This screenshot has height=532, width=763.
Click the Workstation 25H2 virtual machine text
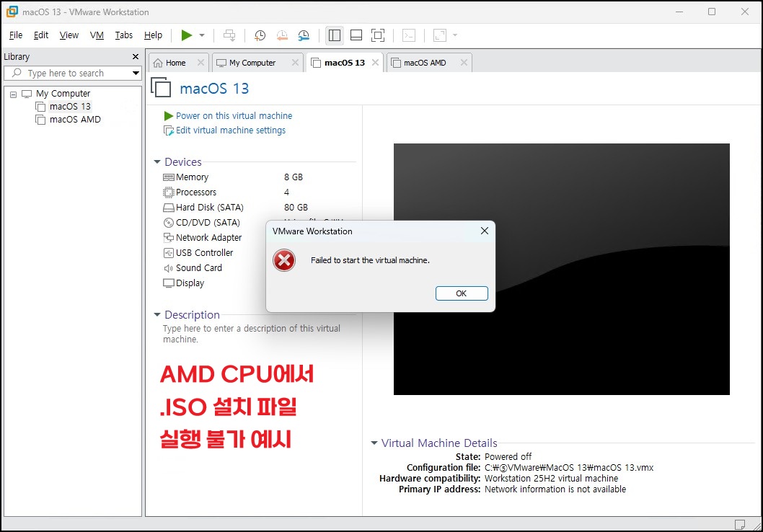(x=551, y=479)
